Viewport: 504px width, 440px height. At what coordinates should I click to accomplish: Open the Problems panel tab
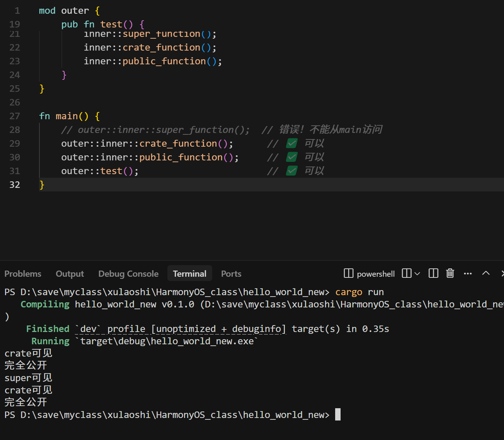(x=23, y=274)
